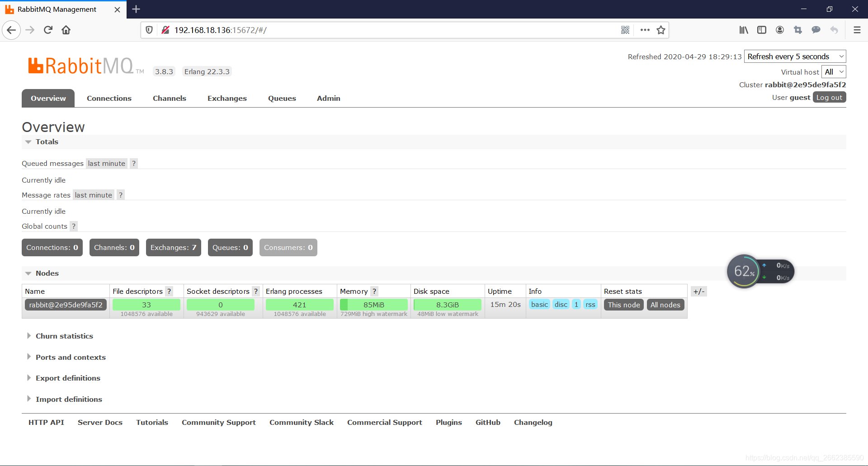Open help for Queued messages
Screen dimensions: 868x466
point(134,164)
